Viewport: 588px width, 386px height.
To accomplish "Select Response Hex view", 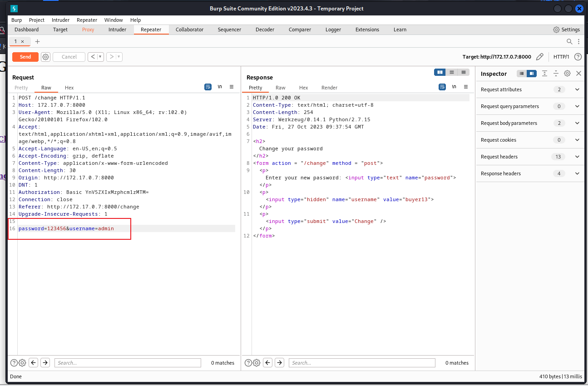I will coord(304,88).
